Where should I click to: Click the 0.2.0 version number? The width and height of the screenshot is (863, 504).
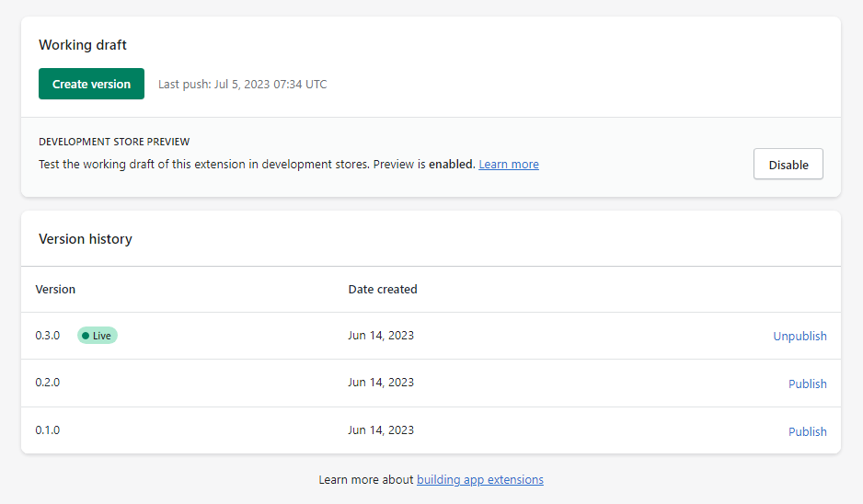[48, 383]
